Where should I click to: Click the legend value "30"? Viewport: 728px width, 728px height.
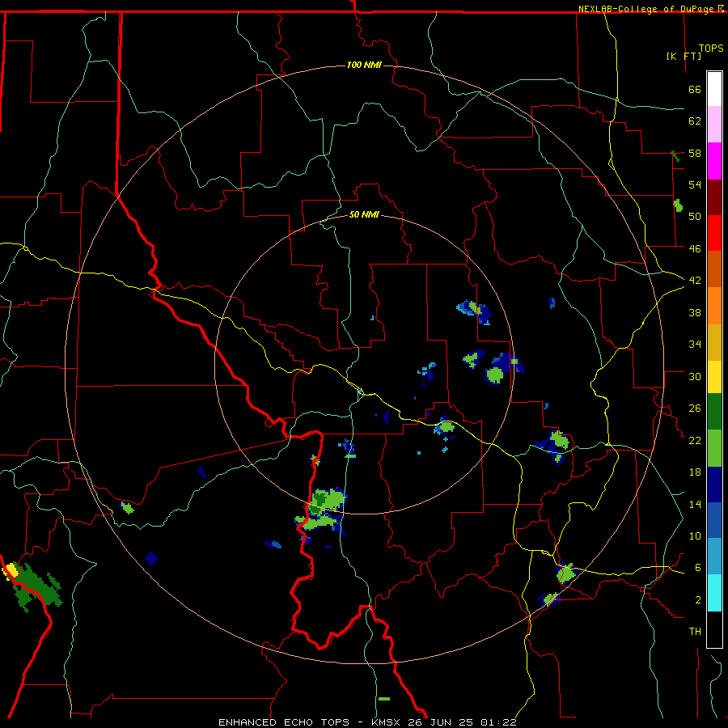(x=695, y=376)
